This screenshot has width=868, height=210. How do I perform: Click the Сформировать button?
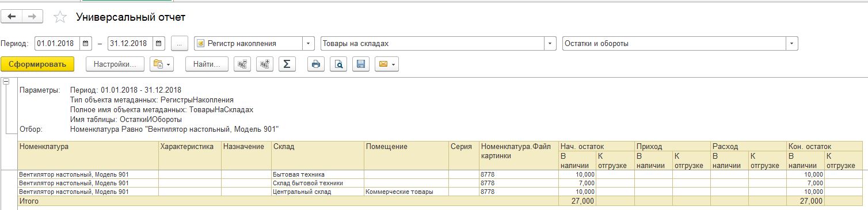coord(37,64)
